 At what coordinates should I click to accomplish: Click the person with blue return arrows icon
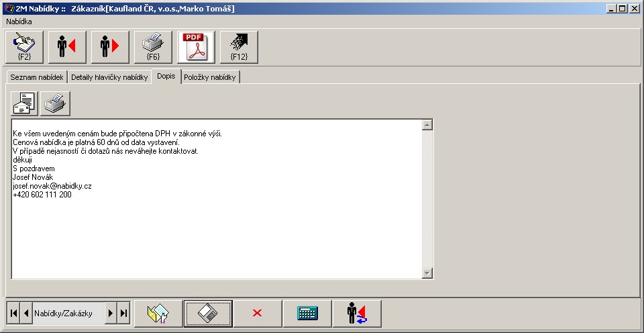click(357, 314)
